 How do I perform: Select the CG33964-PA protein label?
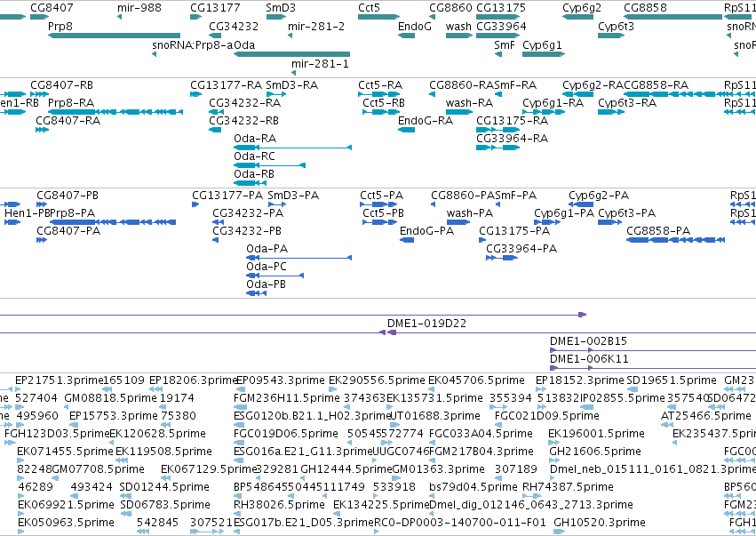(x=521, y=249)
